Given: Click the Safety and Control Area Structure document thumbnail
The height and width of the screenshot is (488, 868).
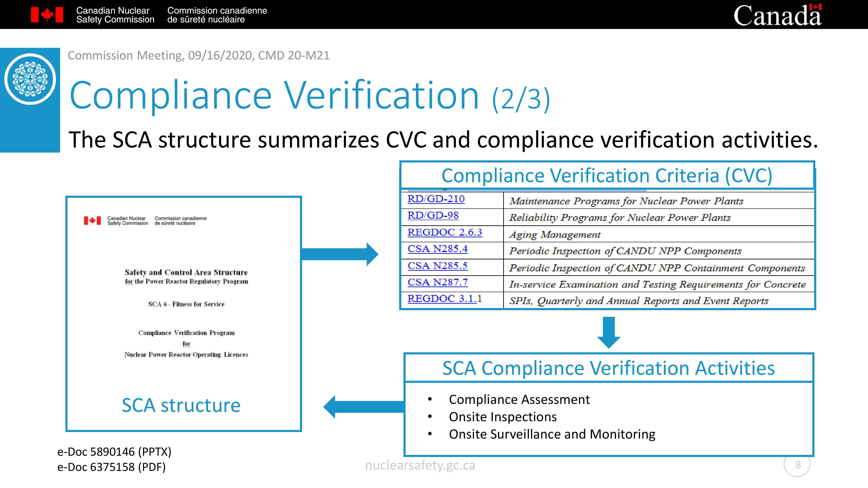Looking at the screenshot, I should coord(184,314).
